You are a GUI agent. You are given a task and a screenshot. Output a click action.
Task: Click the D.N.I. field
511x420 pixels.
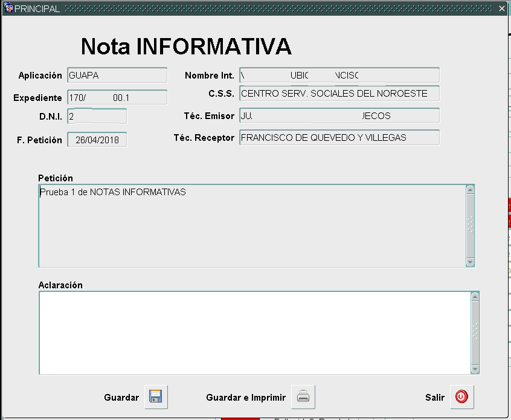click(97, 116)
